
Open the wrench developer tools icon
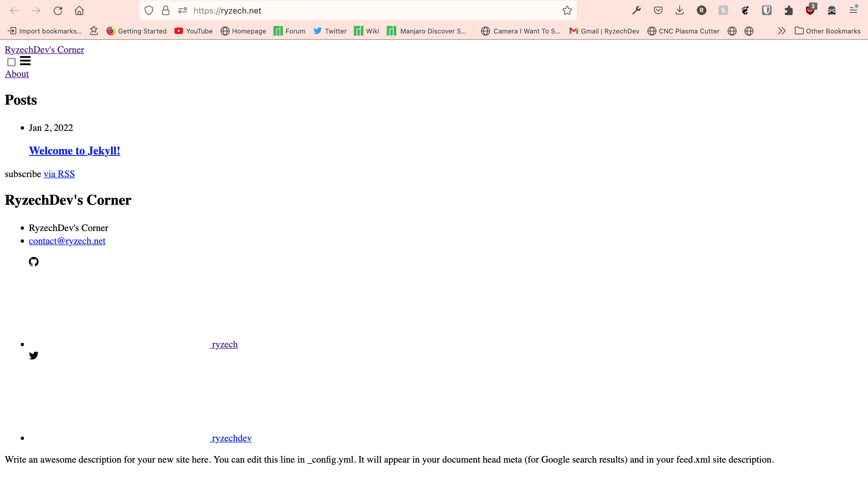pos(636,10)
